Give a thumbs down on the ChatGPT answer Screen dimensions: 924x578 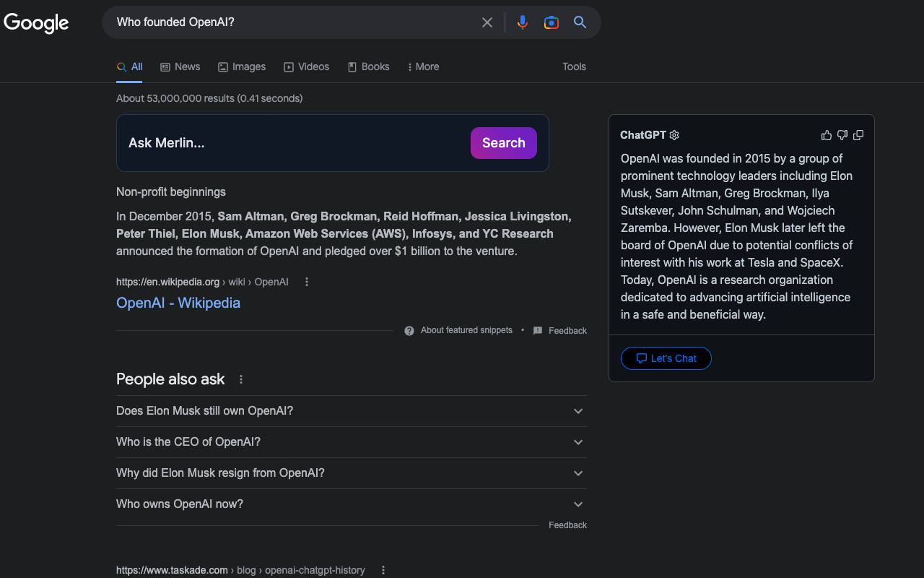tap(842, 135)
